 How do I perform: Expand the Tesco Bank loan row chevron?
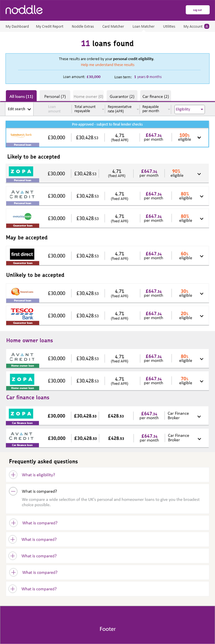202,316
